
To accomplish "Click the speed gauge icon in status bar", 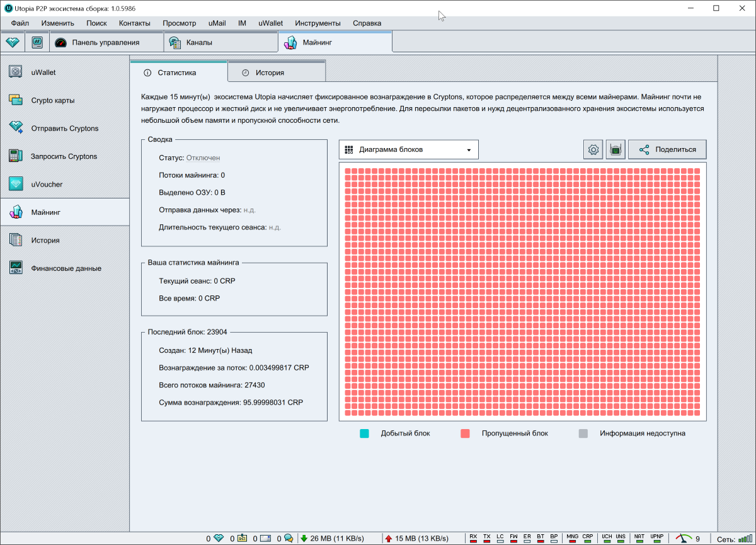I will coord(684,538).
